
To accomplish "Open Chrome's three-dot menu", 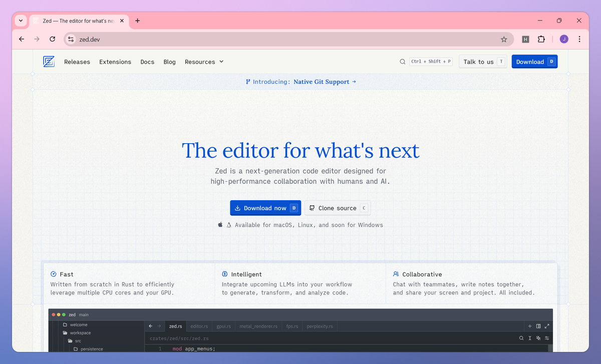I will [x=579, y=39].
